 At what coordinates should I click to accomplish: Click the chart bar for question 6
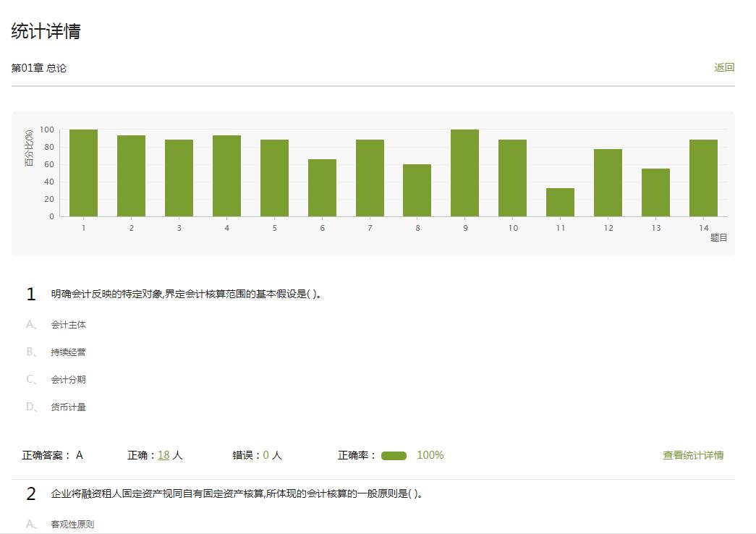[x=322, y=187]
